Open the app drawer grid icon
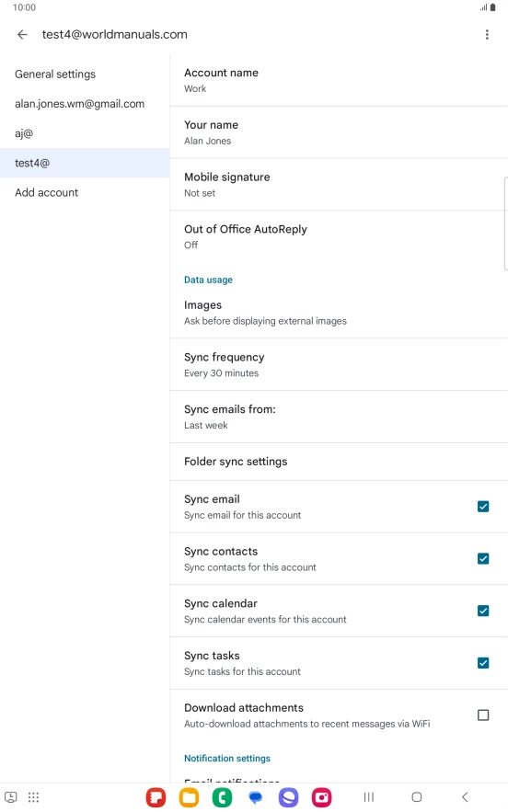This screenshot has width=508, height=812. 33,797
